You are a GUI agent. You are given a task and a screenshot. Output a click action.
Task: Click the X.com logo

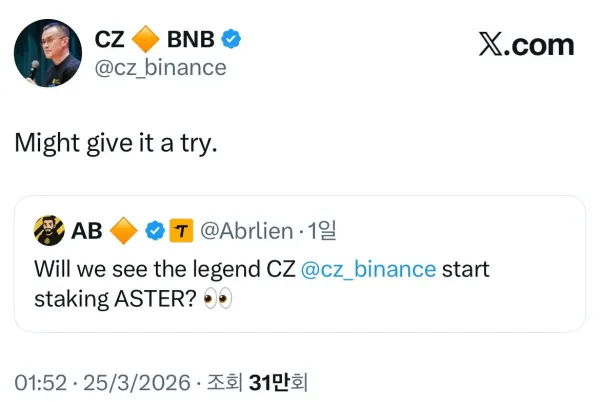[x=527, y=44]
